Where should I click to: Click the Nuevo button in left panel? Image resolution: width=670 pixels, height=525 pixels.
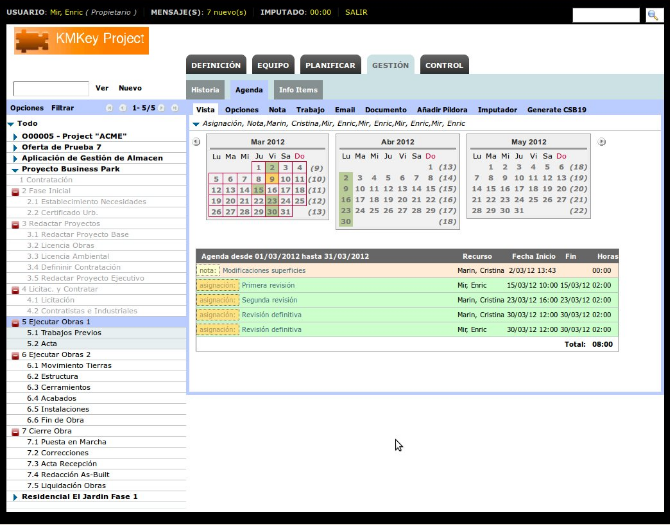pyautogui.click(x=130, y=88)
